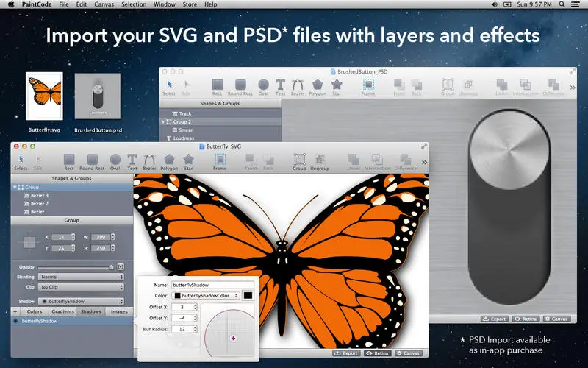The image size is (588, 368).
Task: Toggle Retina mode in Butterfly_SVG window
Action: (x=378, y=353)
